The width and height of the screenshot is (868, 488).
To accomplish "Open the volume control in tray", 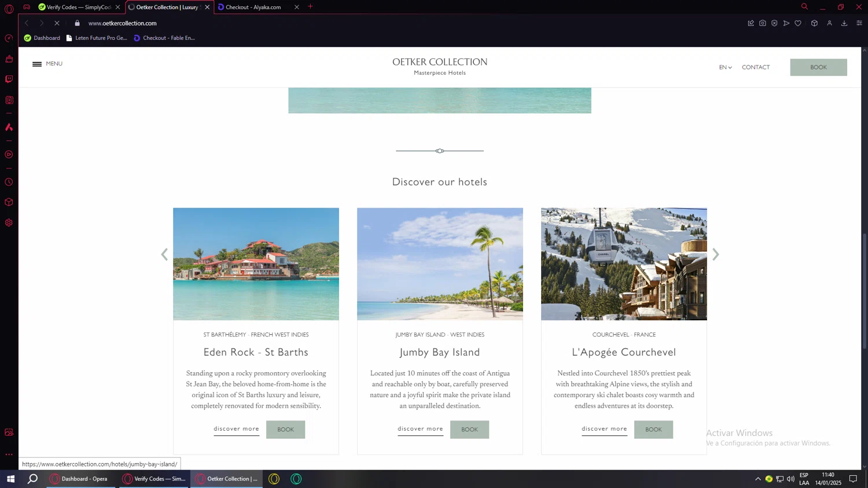I will click(x=790, y=479).
